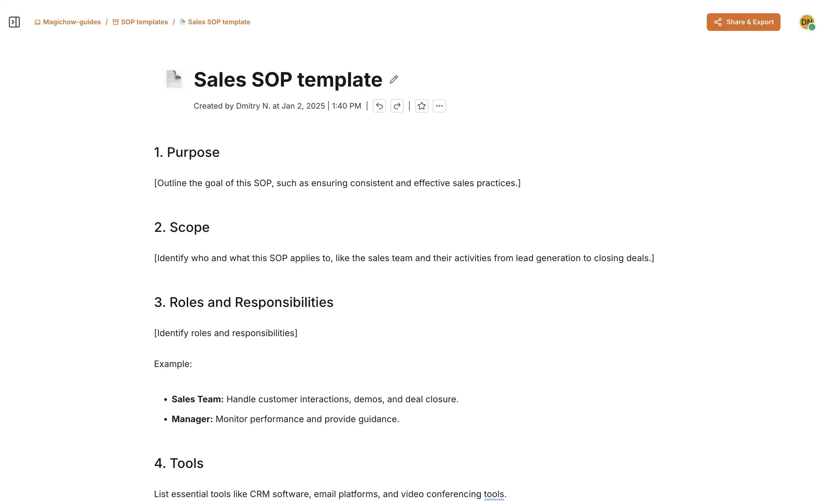
Task: Click the undo arrow icon
Action: click(379, 106)
